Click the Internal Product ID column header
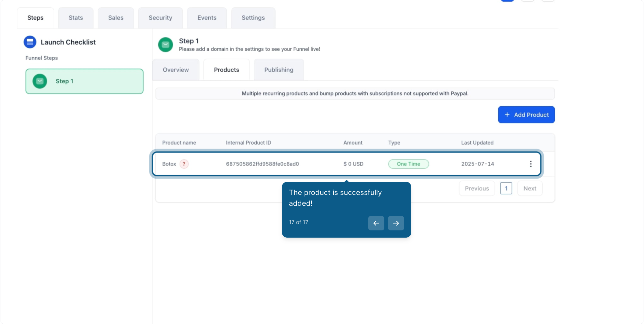The image size is (644, 324). (249, 143)
